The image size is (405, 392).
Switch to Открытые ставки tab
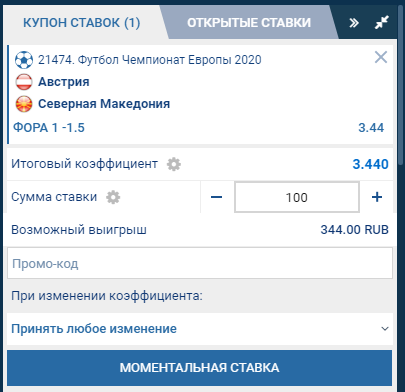(x=249, y=23)
